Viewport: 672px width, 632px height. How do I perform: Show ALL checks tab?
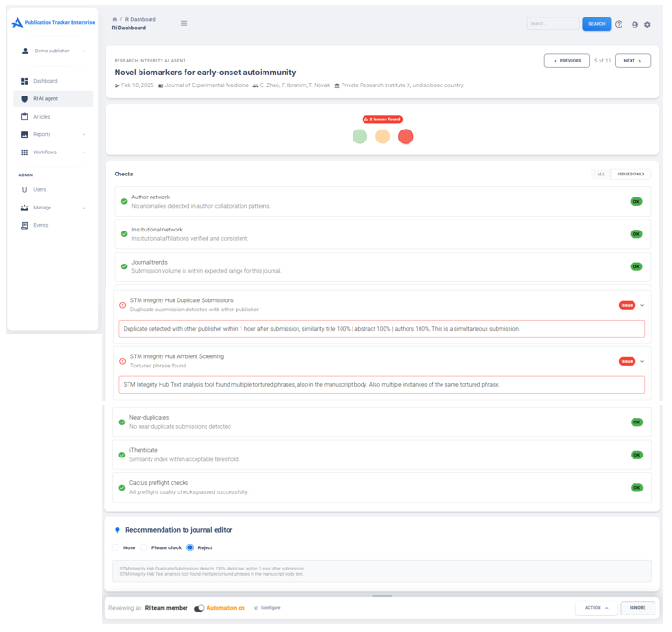pos(601,175)
